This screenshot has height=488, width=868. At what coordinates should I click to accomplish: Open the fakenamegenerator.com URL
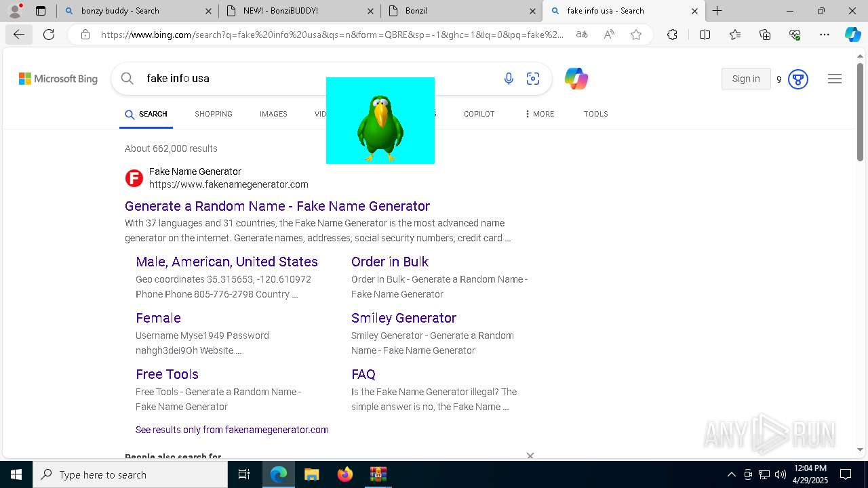[229, 184]
